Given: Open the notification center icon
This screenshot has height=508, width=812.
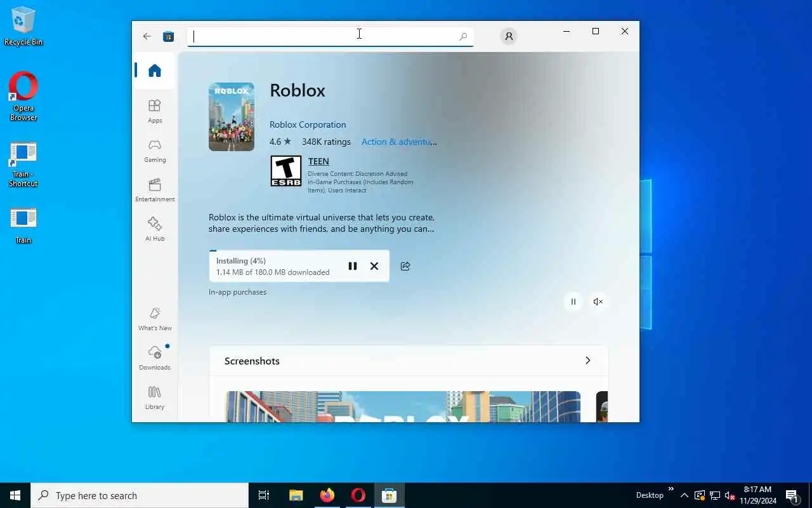Looking at the screenshot, I should point(792,495).
